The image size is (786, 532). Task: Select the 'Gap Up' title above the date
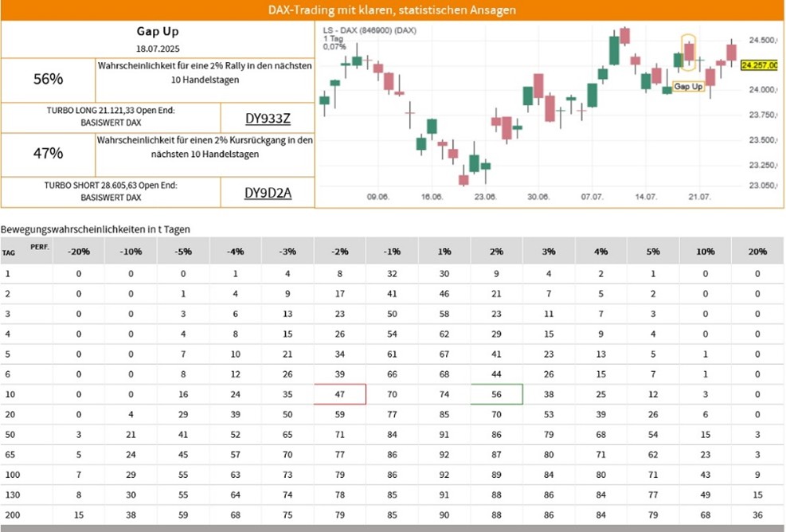tap(158, 31)
